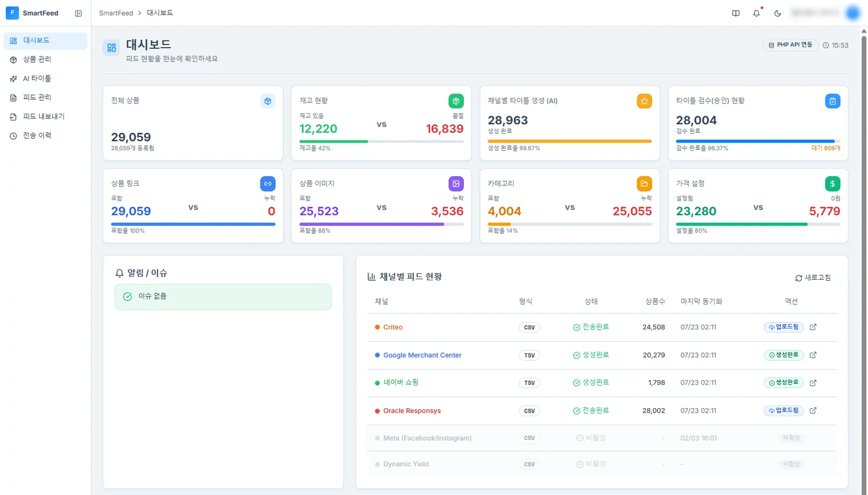Click the 채널별 피드 현황 chart icon
The width and height of the screenshot is (868, 495).
[x=372, y=277]
